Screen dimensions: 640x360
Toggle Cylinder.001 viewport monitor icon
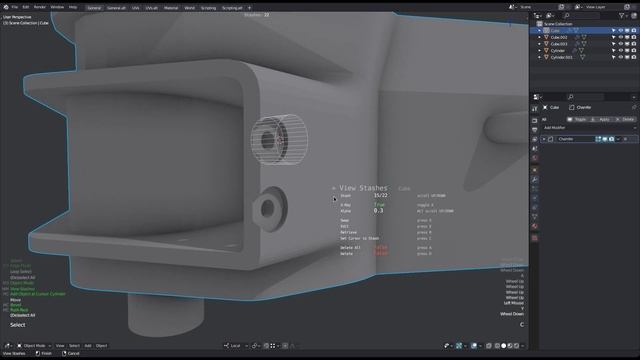click(627, 57)
